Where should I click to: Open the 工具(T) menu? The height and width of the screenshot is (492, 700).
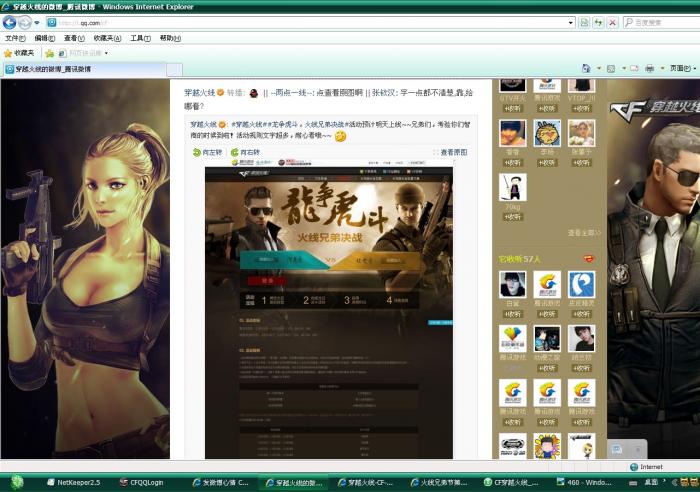pyautogui.click(x=140, y=38)
